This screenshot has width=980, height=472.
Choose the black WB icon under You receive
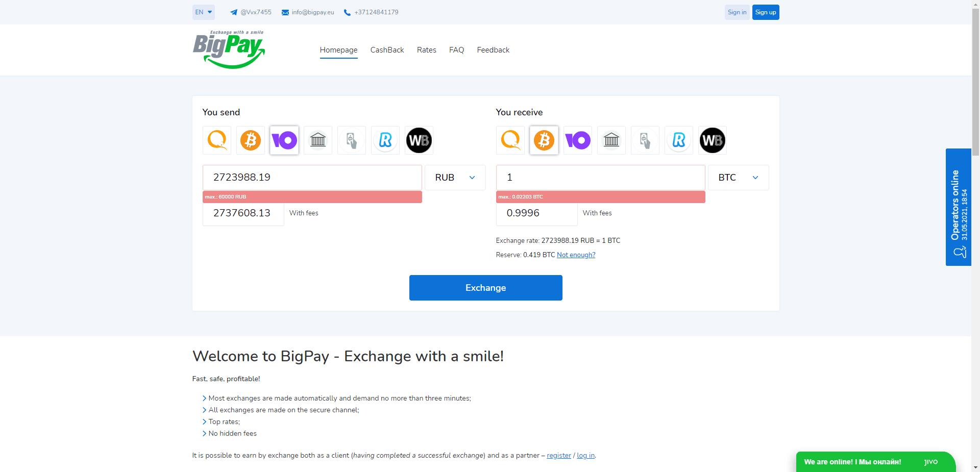point(712,140)
